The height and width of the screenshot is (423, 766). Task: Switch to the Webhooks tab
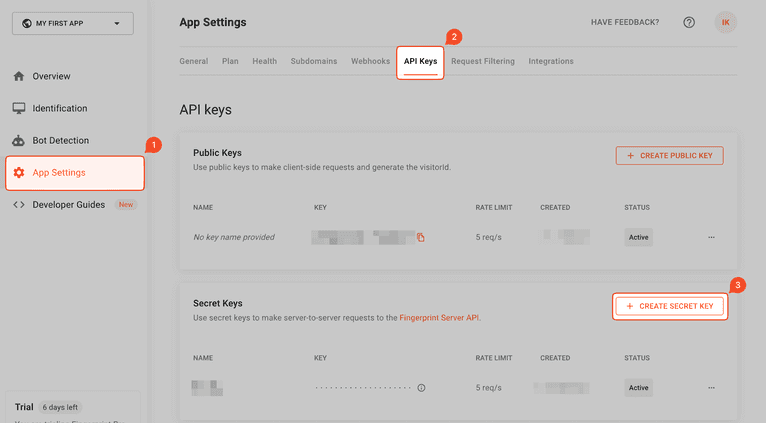coord(370,61)
